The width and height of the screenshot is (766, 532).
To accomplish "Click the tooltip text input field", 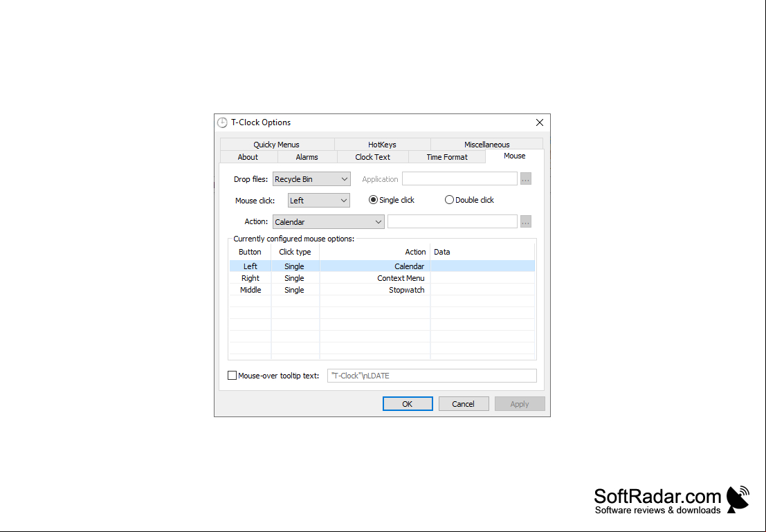I will coord(432,376).
